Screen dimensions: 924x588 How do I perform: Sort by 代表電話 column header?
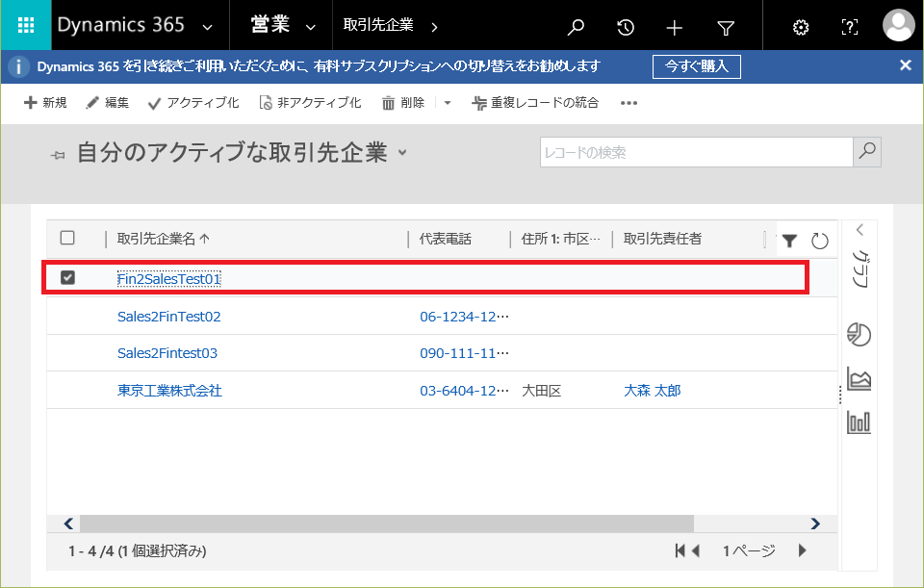tap(445, 239)
